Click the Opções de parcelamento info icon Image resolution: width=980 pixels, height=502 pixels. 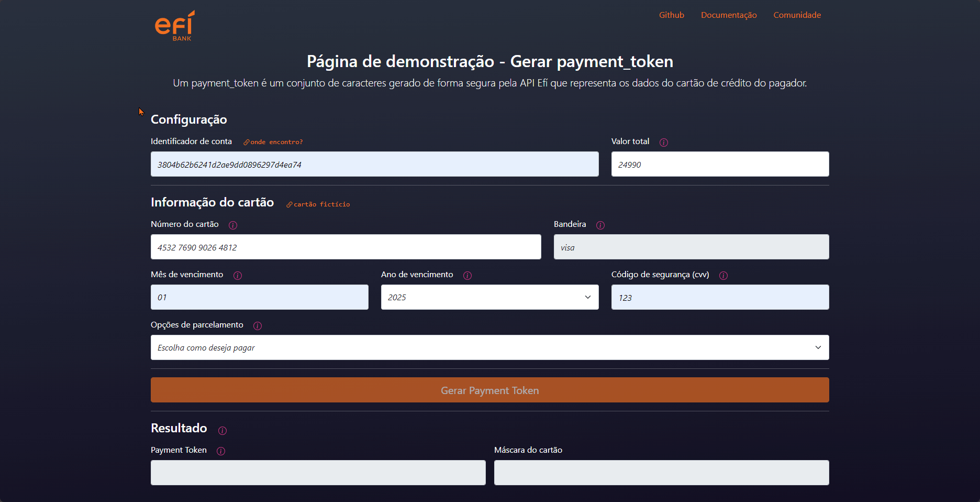click(x=258, y=326)
